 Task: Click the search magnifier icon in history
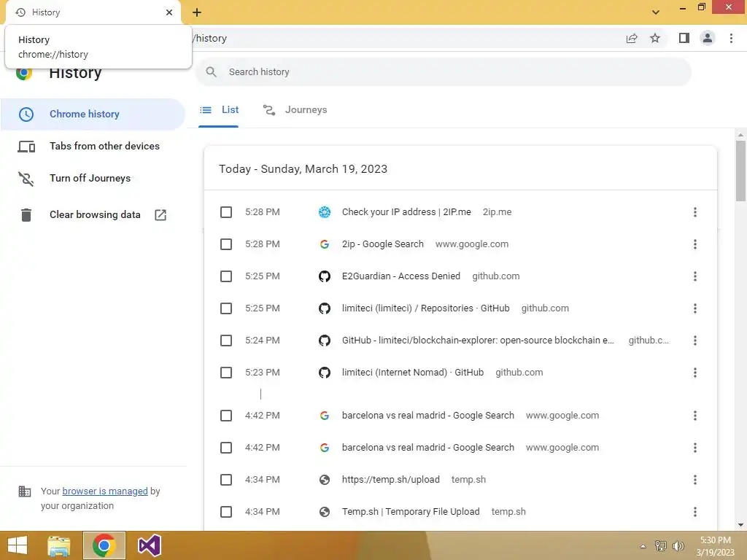click(211, 72)
